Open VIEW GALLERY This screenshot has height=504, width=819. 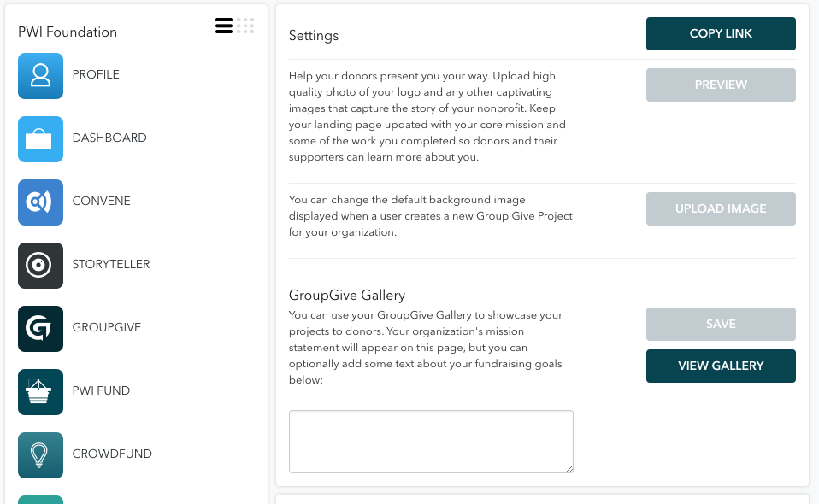721,366
